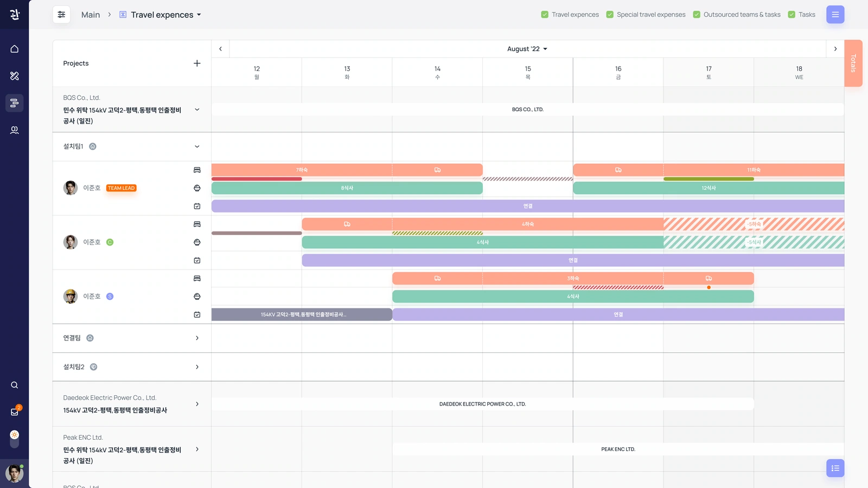Select the 4하숙 lodging bar
868x488 pixels.
click(x=528, y=224)
